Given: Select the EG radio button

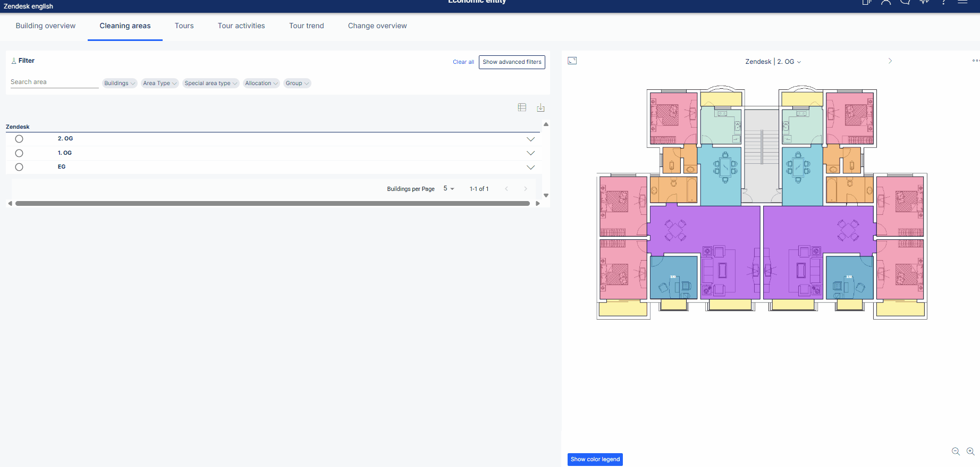Looking at the screenshot, I should (19, 167).
